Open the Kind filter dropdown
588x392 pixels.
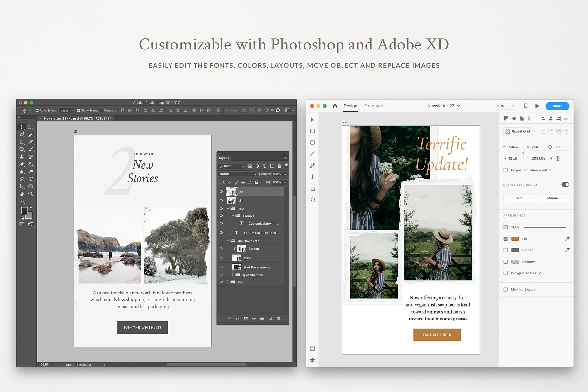coord(231,166)
